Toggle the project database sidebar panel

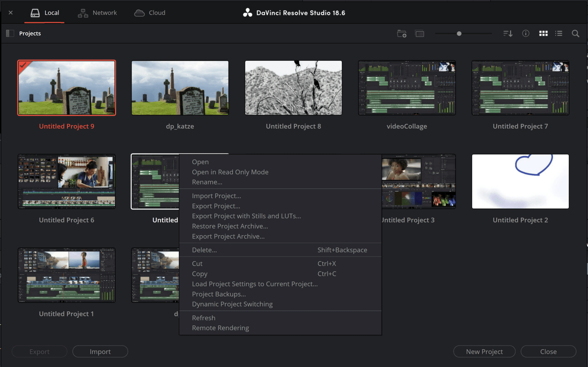(10, 33)
